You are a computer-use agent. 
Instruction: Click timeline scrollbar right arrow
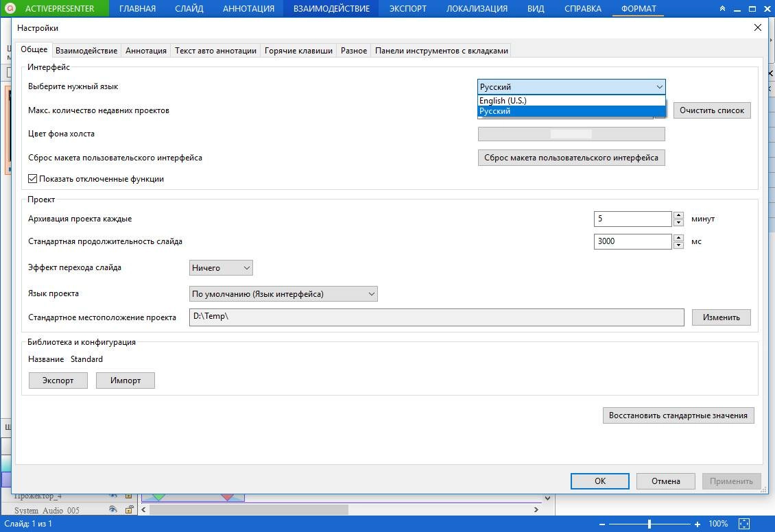536,509
